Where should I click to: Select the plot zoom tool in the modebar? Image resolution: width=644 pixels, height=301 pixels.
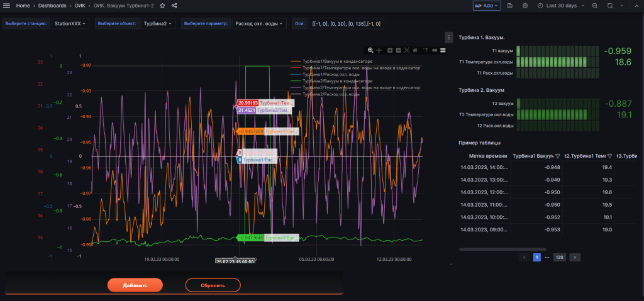pyautogui.click(x=371, y=50)
